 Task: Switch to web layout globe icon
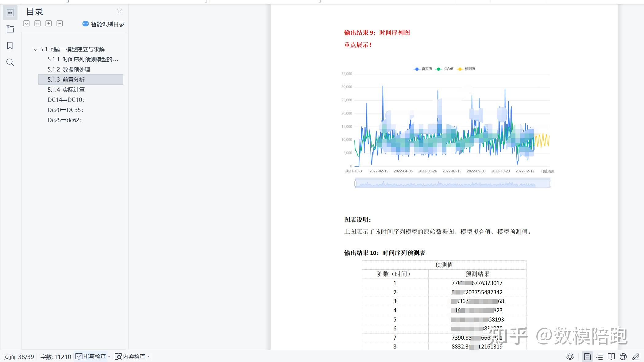pyautogui.click(x=623, y=356)
